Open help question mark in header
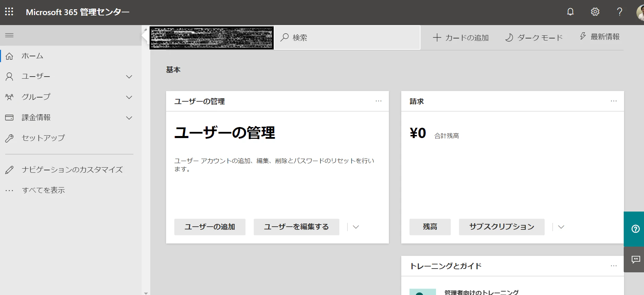Image resolution: width=644 pixels, height=295 pixels. click(x=620, y=12)
